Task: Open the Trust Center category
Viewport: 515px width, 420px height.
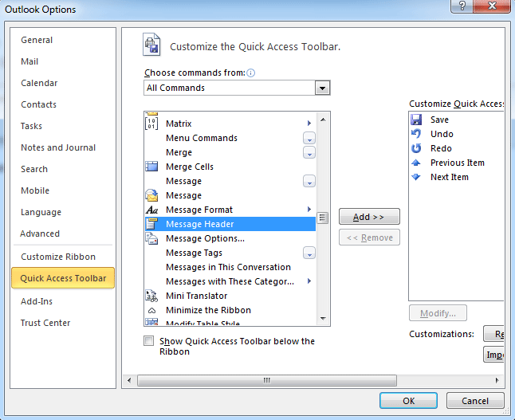Action: tap(63, 323)
